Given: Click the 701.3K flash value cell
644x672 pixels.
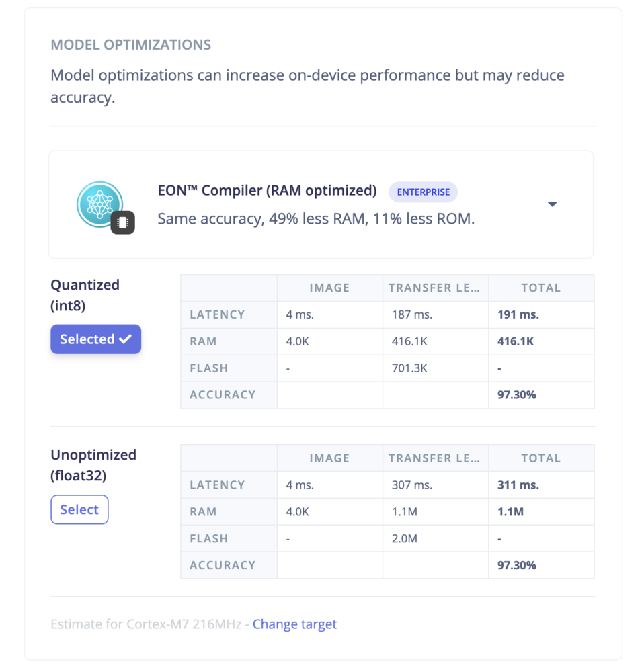Looking at the screenshot, I should pos(435,368).
